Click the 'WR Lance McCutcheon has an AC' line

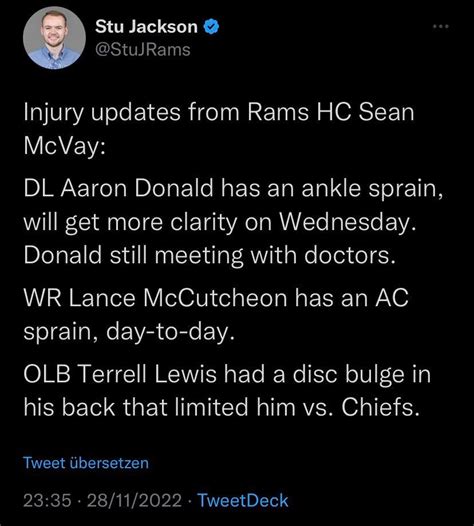[x=216, y=298]
